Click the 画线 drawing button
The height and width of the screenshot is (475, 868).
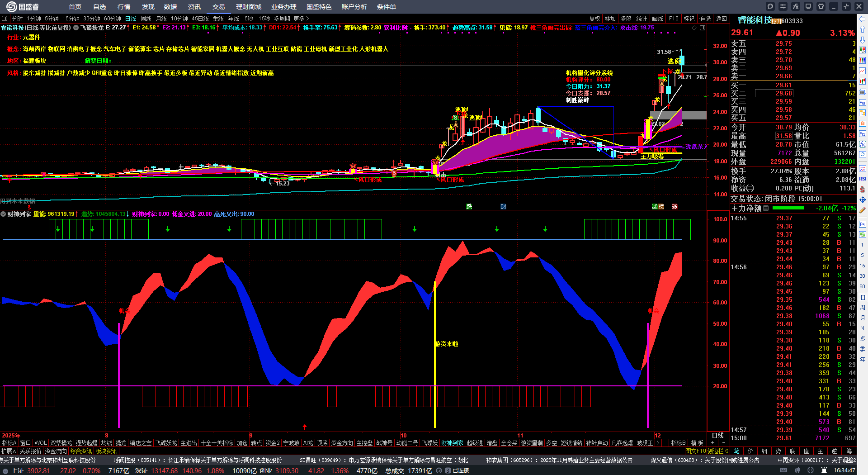click(658, 19)
